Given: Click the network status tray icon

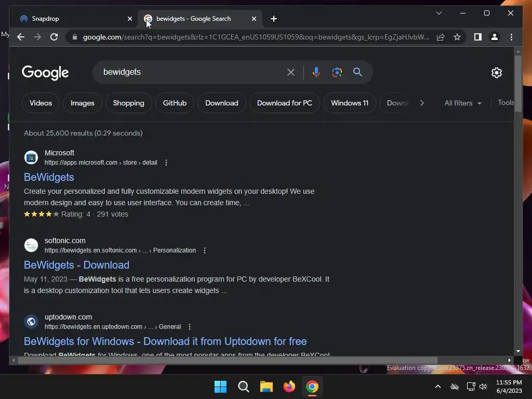Looking at the screenshot, I should point(471,387).
